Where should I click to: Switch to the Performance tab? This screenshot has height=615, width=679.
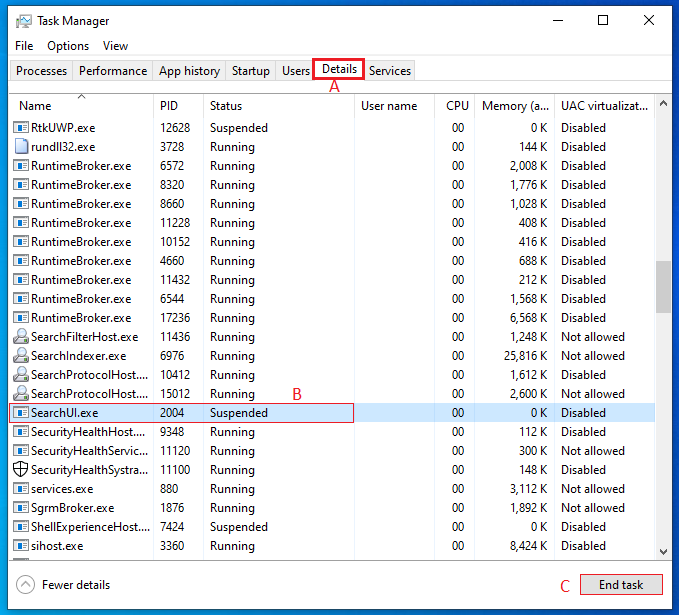pos(113,71)
